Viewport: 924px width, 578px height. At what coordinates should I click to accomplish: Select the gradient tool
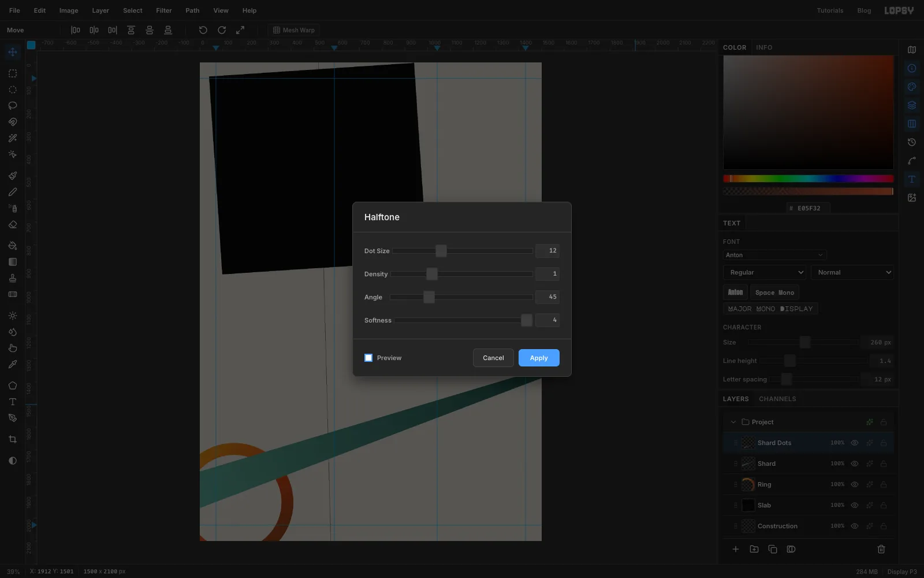point(13,262)
